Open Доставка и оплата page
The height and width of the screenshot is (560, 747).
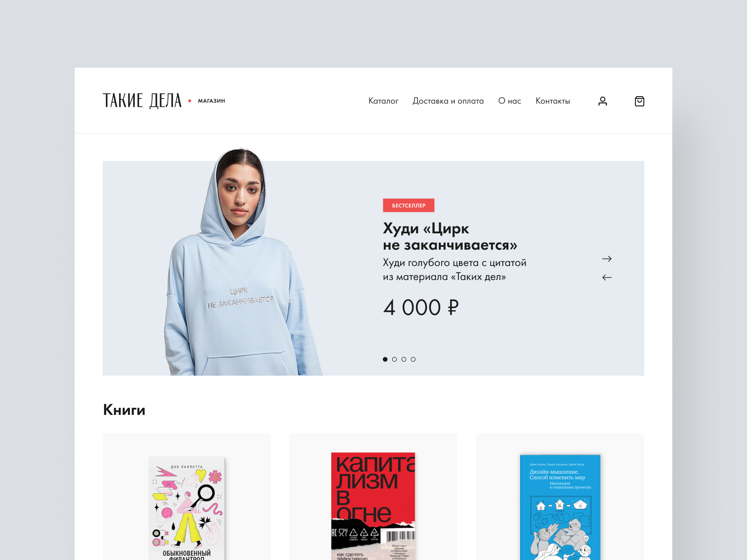(x=448, y=101)
